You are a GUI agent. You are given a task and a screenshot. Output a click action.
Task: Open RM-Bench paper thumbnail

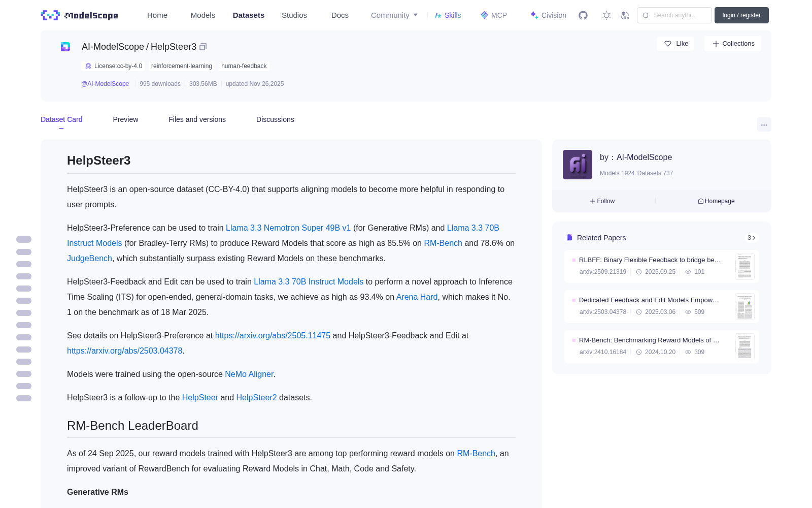745,347
